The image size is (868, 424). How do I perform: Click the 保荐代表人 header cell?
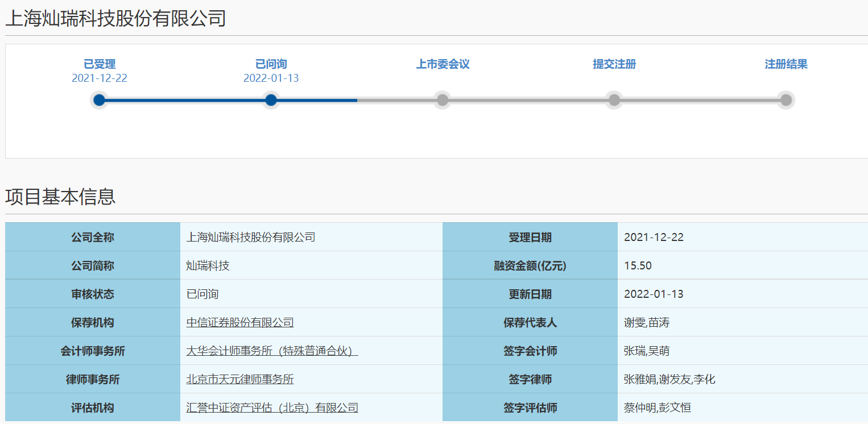click(530, 322)
